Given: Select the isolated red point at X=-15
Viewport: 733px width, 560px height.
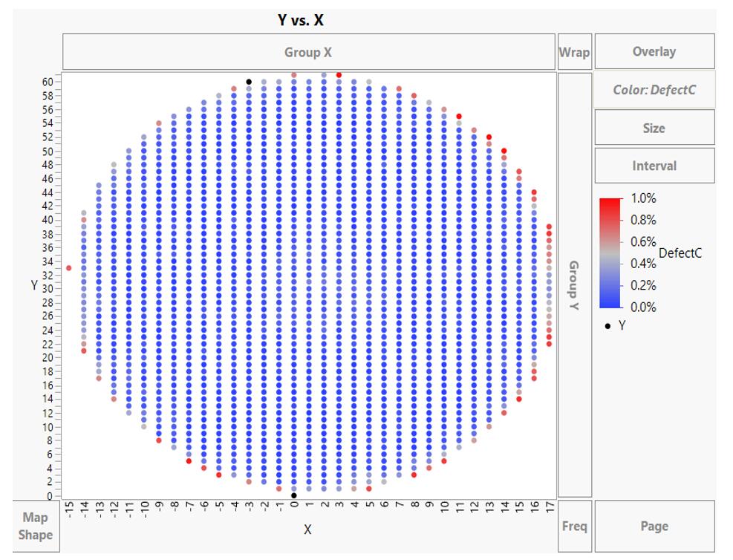Looking at the screenshot, I should pyautogui.click(x=69, y=268).
